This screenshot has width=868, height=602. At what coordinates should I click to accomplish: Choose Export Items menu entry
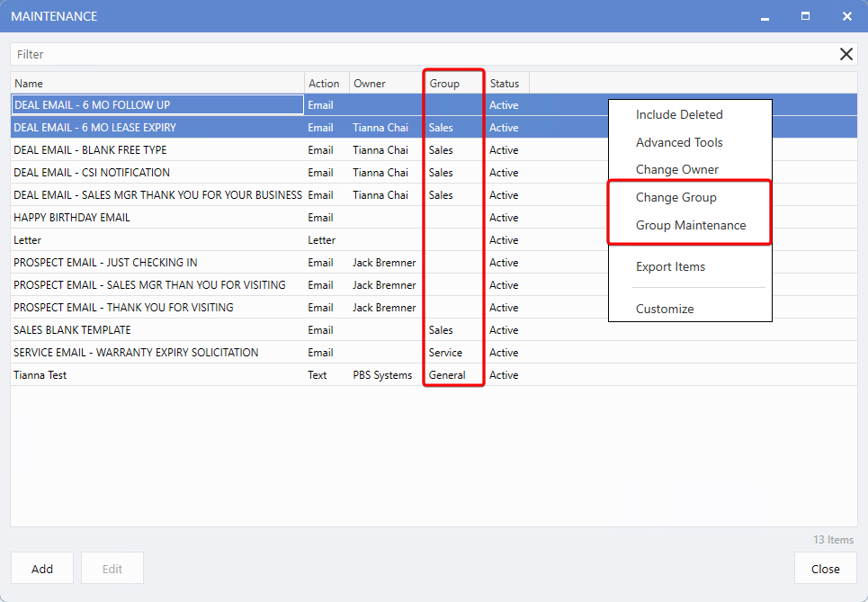(670, 267)
